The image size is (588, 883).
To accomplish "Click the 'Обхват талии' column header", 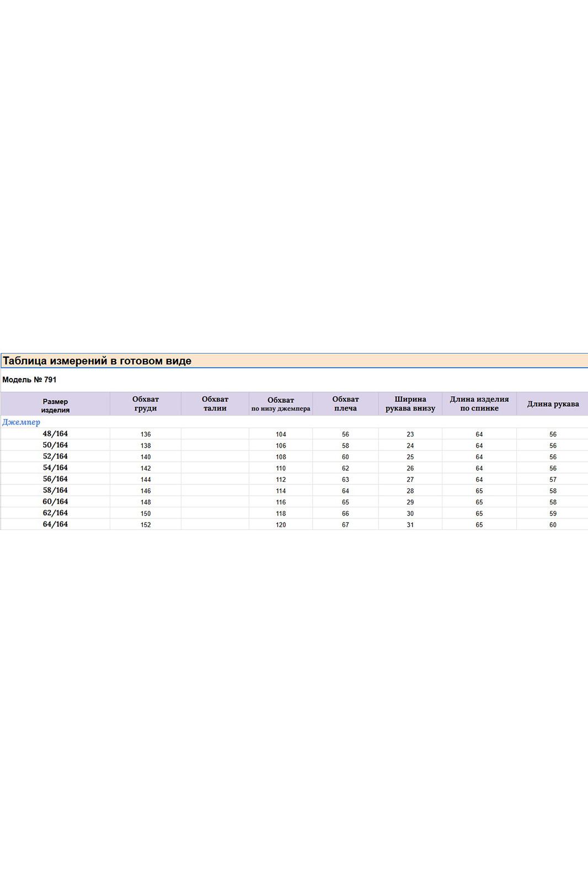I will click(x=215, y=404).
